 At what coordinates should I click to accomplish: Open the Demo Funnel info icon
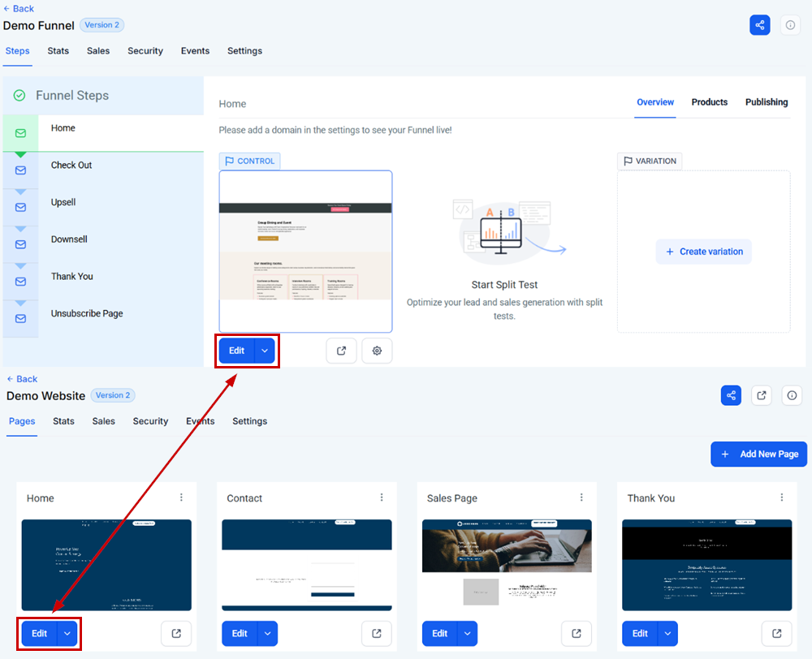[x=790, y=25]
